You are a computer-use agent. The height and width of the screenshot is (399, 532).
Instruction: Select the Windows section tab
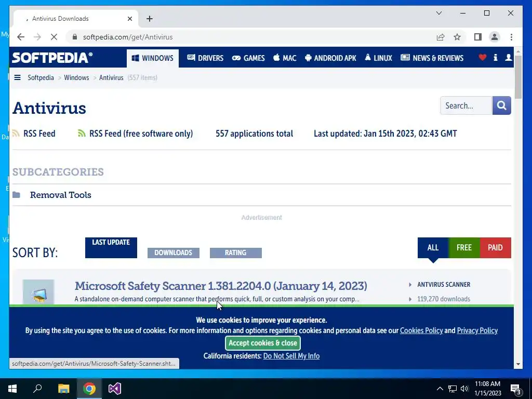click(x=153, y=58)
